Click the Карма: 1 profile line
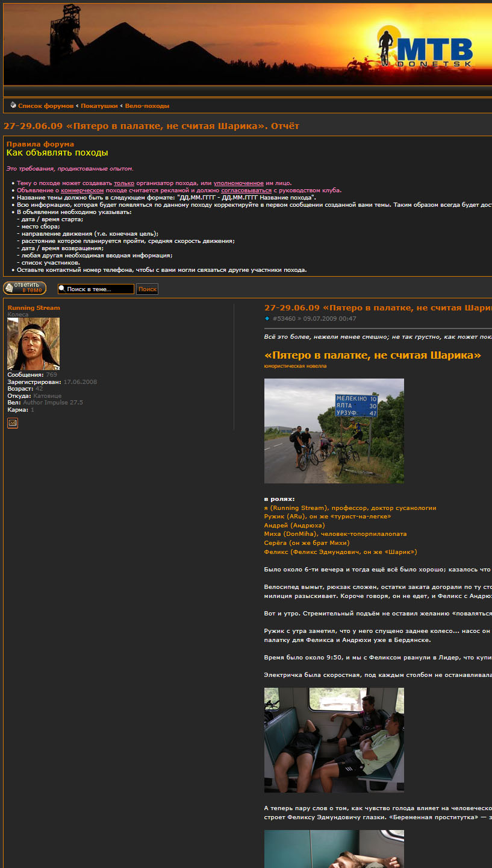Image resolution: width=492 pixels, height=868 pixels. click(21, 409)
